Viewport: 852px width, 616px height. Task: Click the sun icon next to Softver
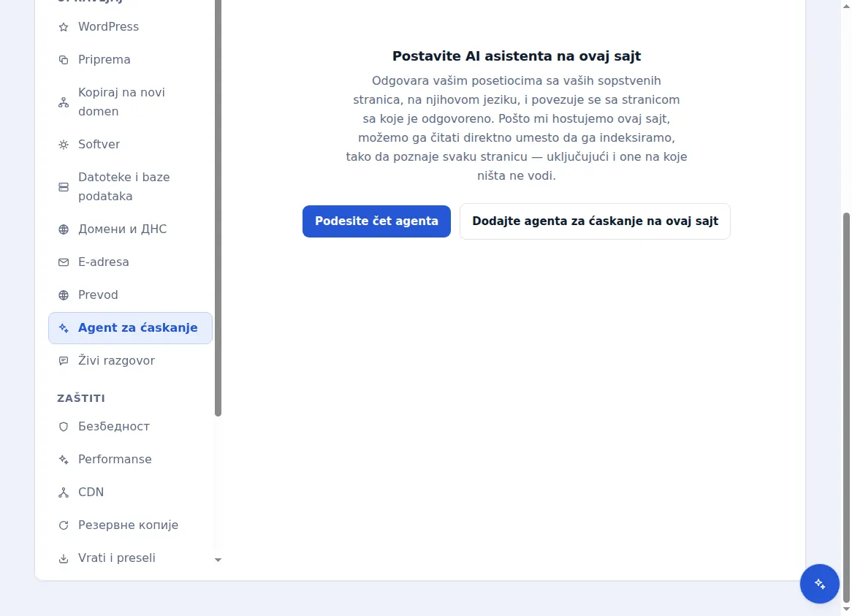64,145
